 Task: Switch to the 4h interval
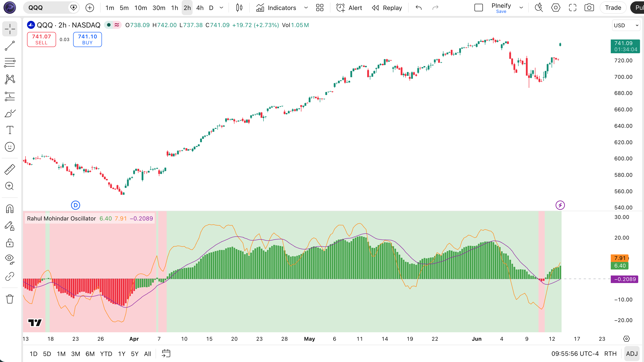click(x=200, y=8)
